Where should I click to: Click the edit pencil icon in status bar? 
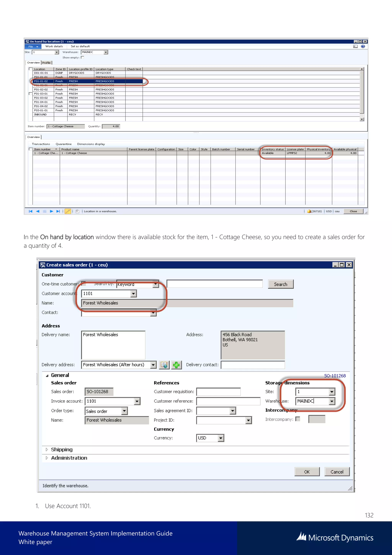pos(68,211)
